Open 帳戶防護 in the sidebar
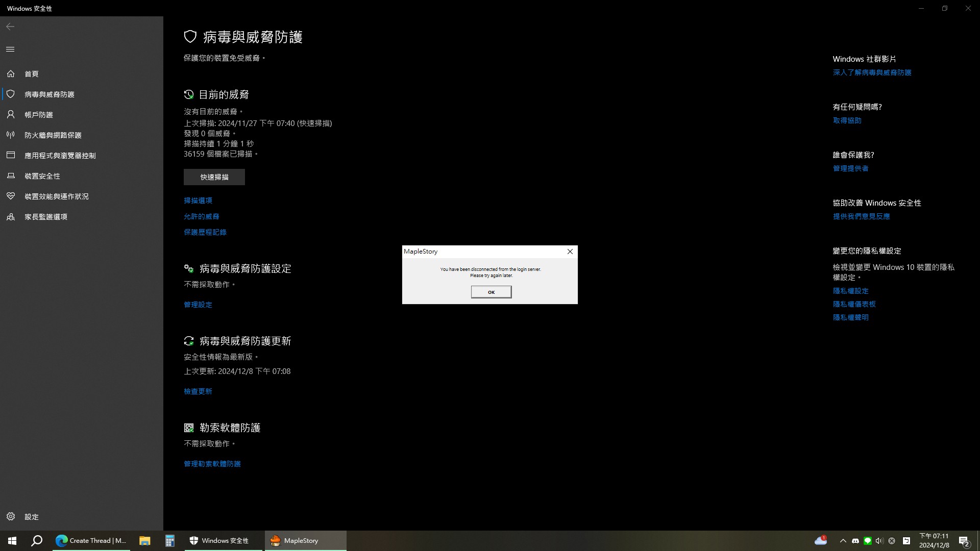The height and width of the screenshot is (551, 980). [82, 115]
